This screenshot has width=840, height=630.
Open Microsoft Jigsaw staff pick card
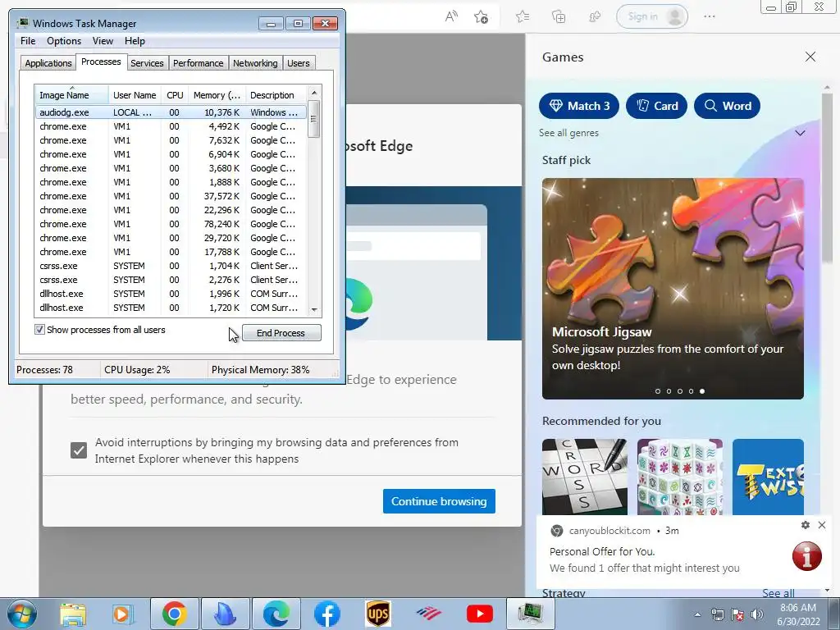pyautogui.click(x=673, y=289)
